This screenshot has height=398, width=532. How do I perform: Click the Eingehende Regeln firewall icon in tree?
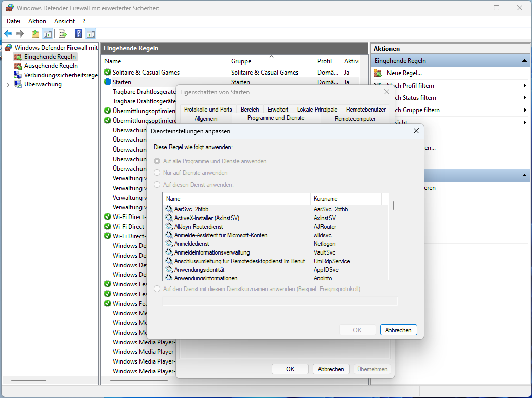pyautogui.click(x=18, y=57)
